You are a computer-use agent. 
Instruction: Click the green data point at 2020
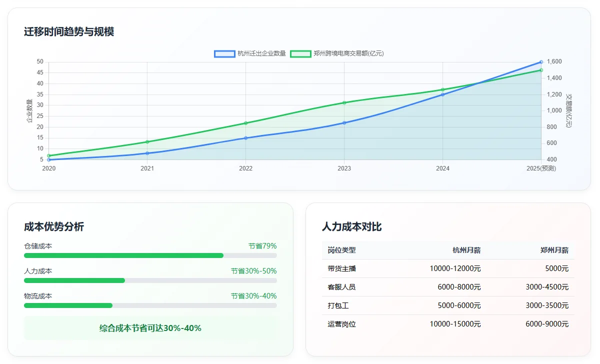(49, 155)
